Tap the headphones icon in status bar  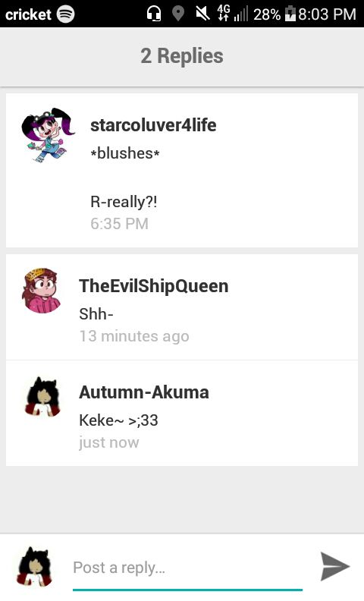tap(154, 14)
